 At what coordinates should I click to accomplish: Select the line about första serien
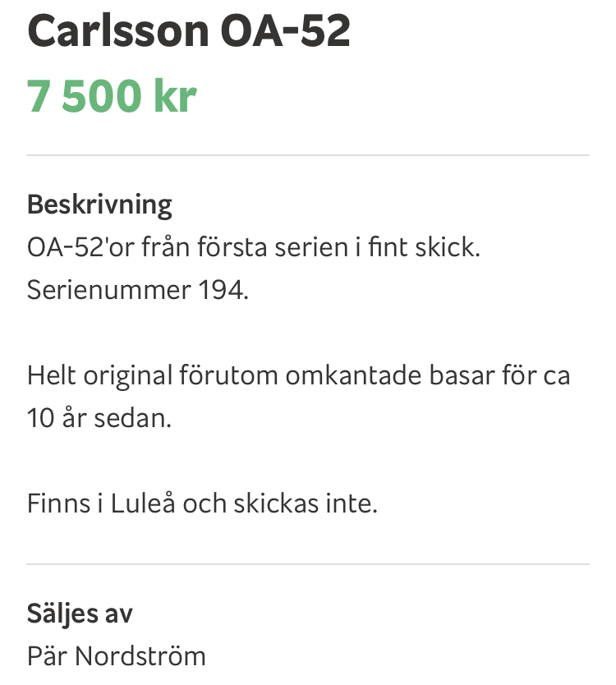tap(254, 247)
